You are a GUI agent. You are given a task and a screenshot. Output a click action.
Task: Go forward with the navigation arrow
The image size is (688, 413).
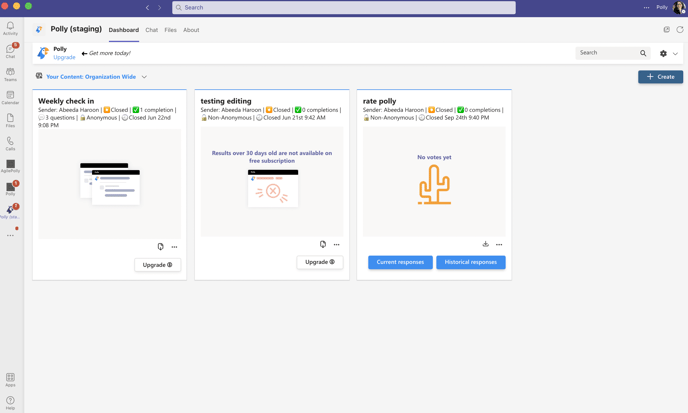(160, 7)
